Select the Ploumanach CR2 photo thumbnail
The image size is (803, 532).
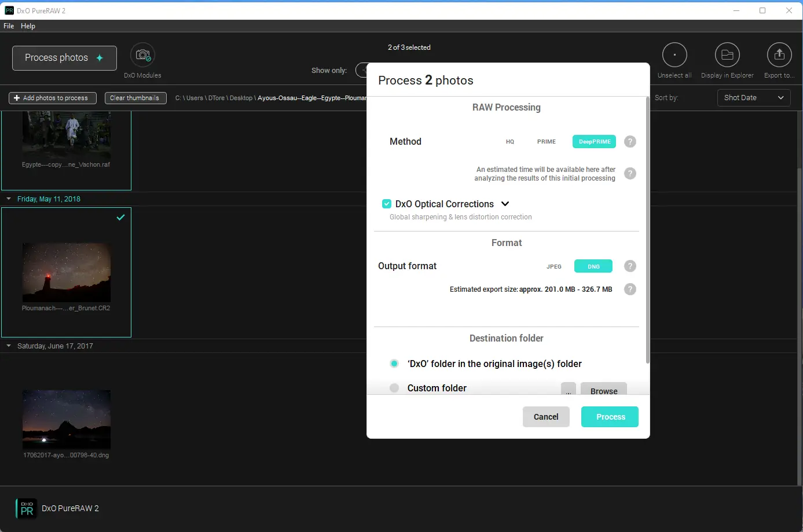point(67,272)
